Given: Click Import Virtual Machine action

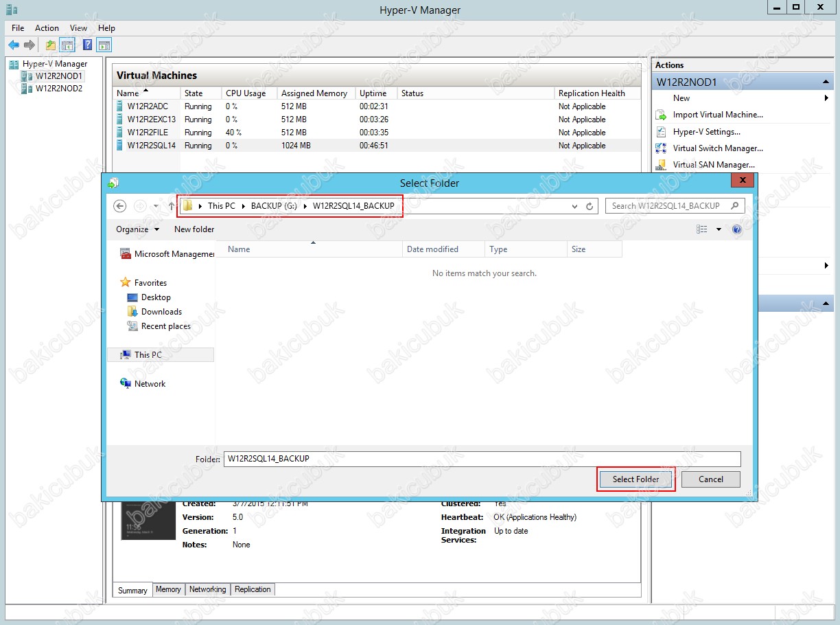Looking at the screenshot, I should [718, 115].
